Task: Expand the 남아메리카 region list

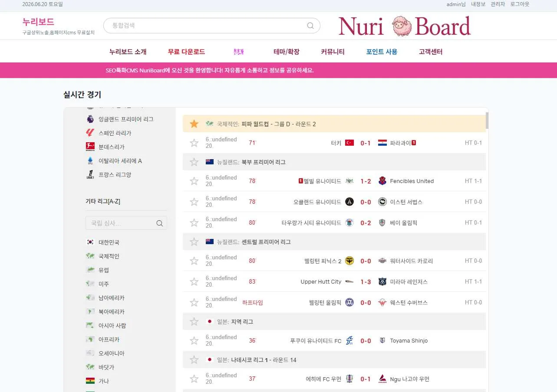Action: pos(112,298)
